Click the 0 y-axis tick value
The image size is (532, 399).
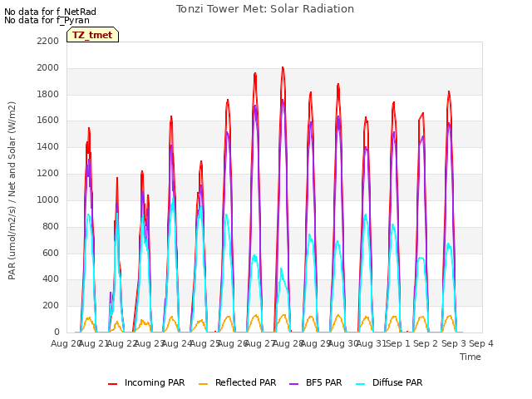pyautogui.click(x=57, y=332)
